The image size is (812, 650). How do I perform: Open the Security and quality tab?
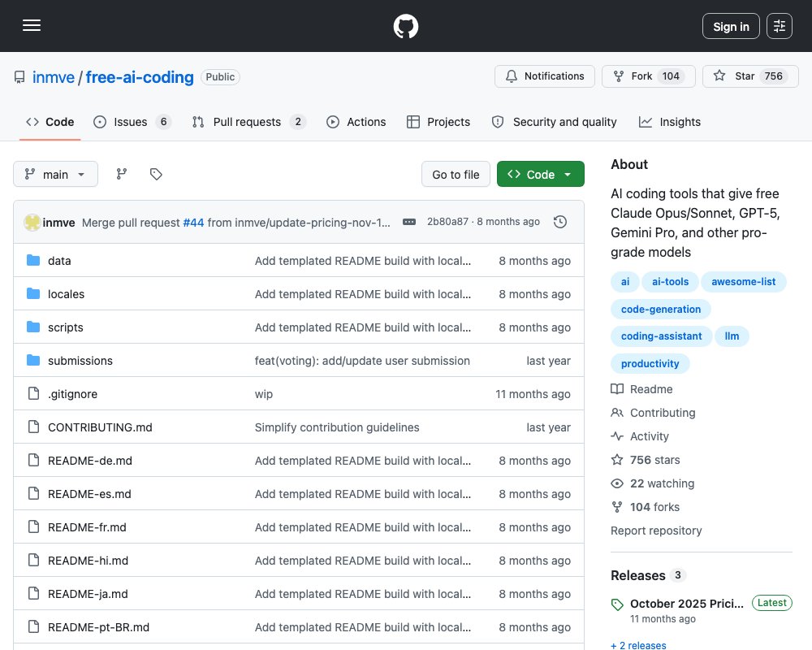(x=554, y=122)
